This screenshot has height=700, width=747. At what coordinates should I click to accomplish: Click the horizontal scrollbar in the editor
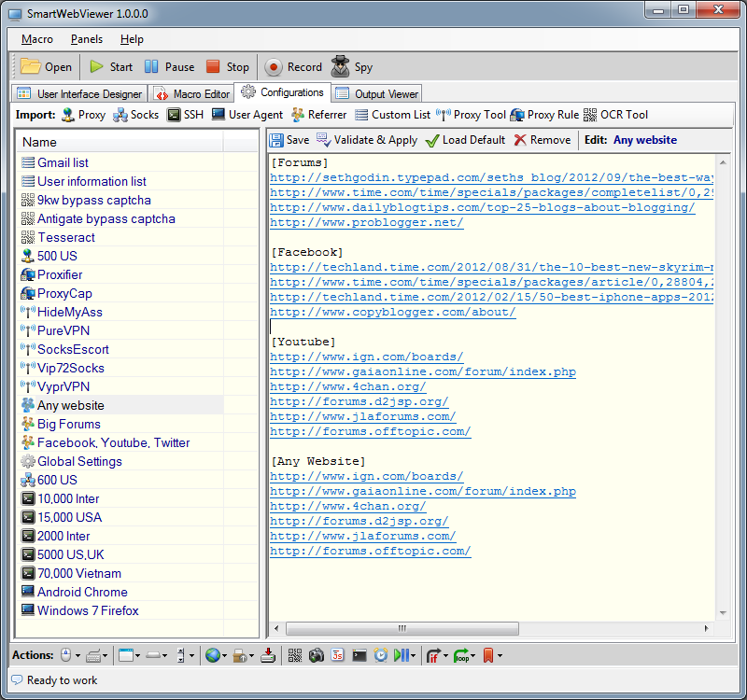tap(402, 628)
